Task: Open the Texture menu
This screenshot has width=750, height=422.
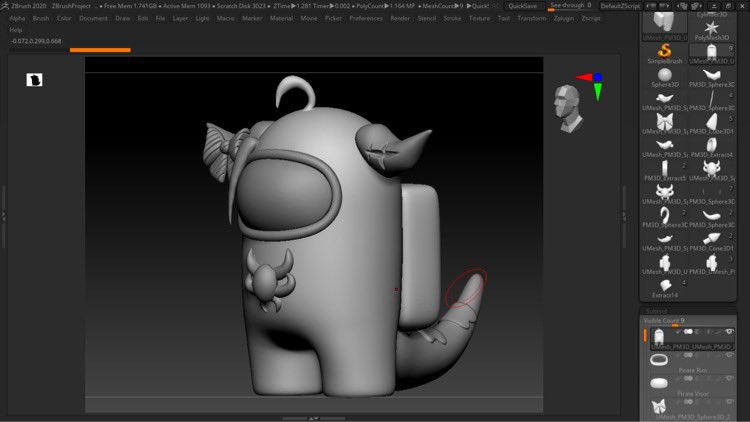Action: 479,18
